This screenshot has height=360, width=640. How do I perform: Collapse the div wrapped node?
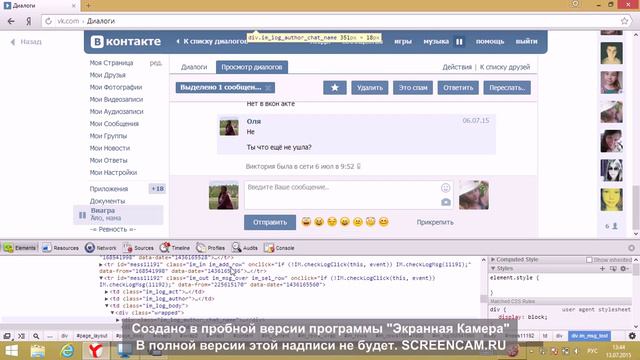pos(113,313)
